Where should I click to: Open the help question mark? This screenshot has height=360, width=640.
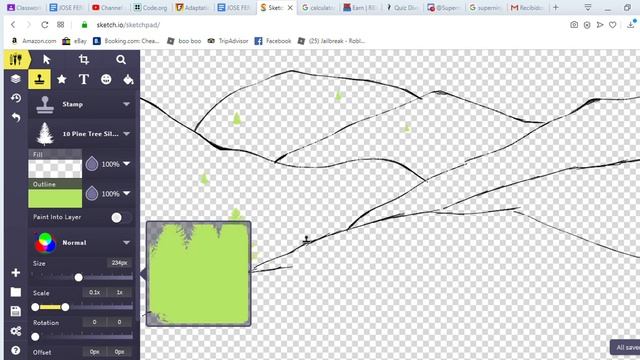pos(16,350)
